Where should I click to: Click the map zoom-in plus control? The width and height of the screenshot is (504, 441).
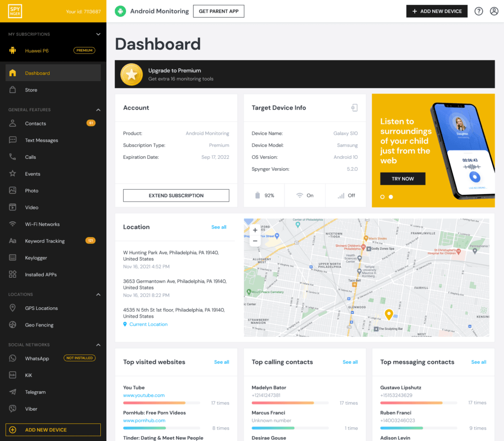click(x=255, y=230)
